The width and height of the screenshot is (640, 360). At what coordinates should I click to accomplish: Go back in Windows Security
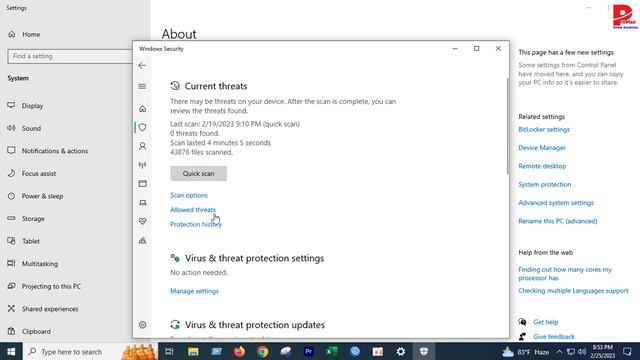pyautogui.click(x=142, y=65)
